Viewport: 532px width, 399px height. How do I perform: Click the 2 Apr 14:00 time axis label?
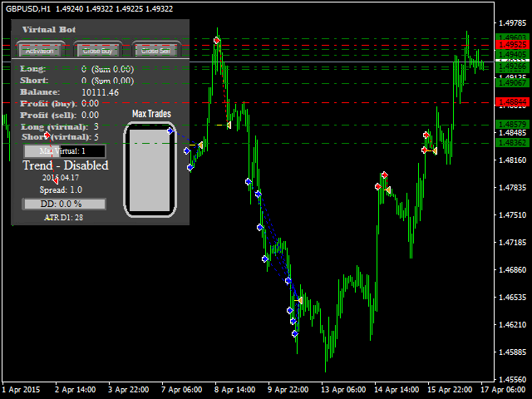[75, 390]
